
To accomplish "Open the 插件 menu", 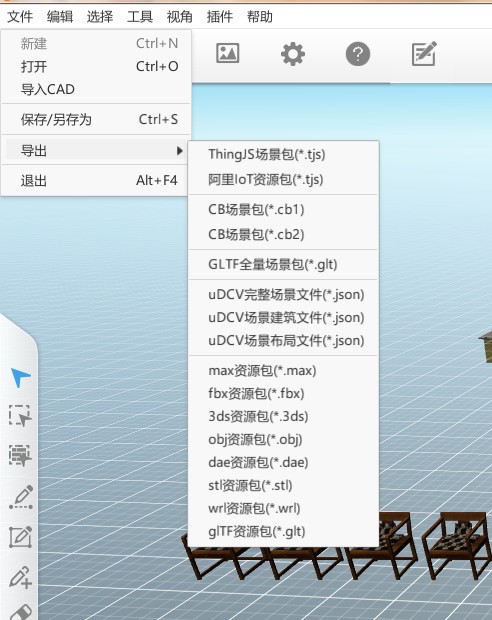I will coord(220,17).
